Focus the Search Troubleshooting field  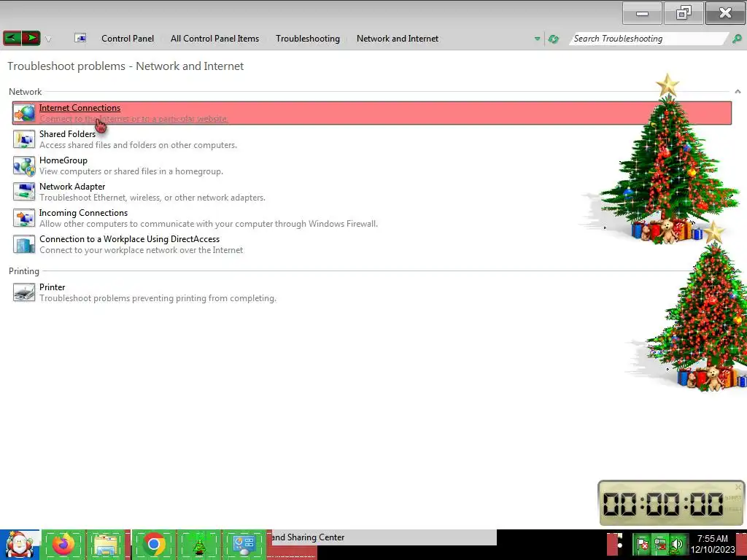click(x=648, y=39)
